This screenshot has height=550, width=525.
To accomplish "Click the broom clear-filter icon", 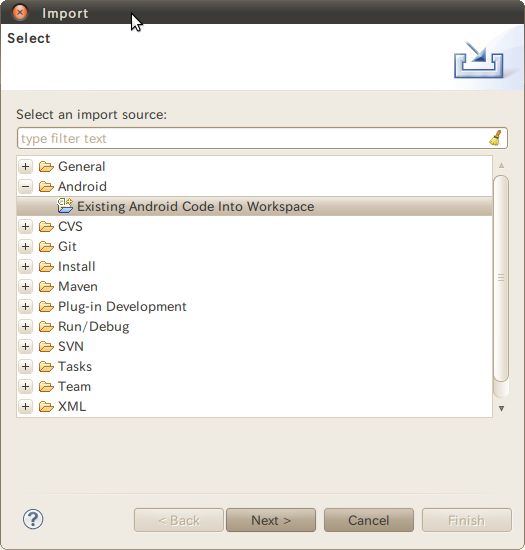I will pyautogui.click(x=496, y=138).
